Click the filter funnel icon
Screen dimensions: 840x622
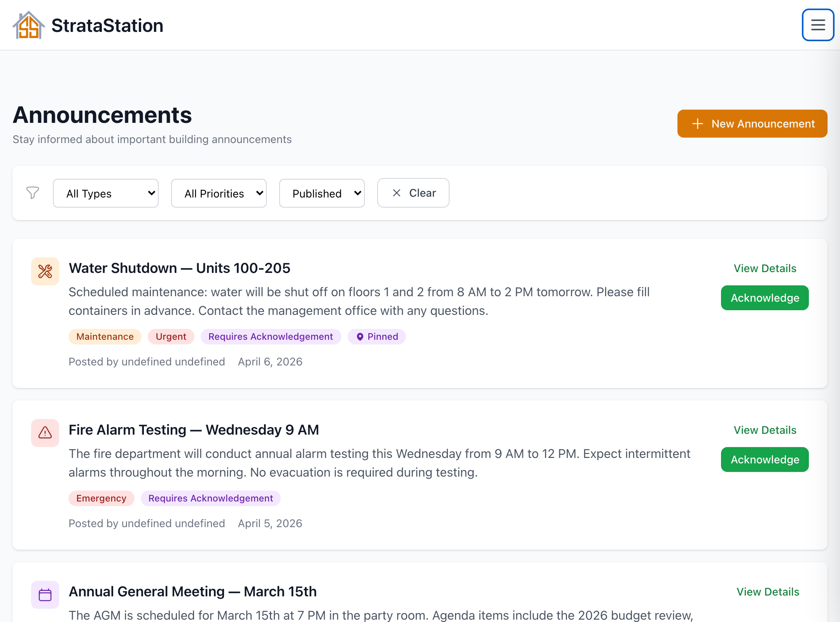pos(33,193)
